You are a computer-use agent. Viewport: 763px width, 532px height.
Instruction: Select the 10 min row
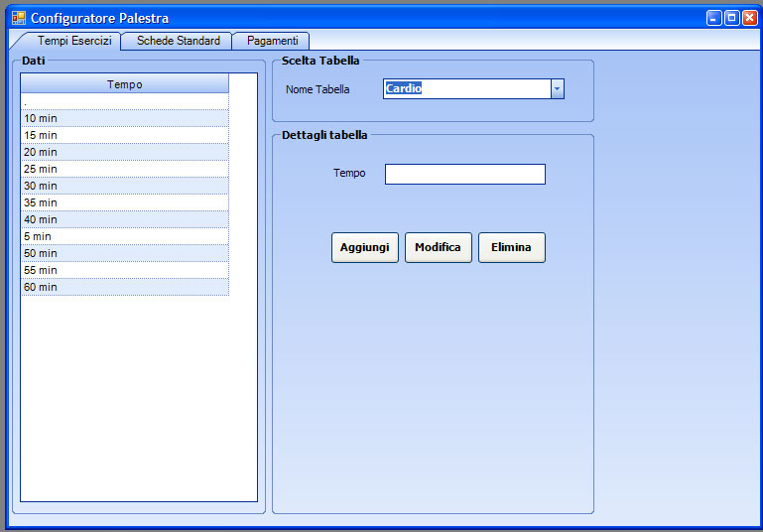[x=125, y=118]
